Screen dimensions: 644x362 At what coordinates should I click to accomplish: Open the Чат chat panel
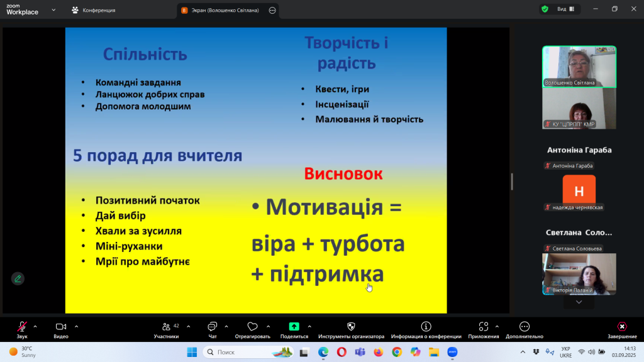tap(212, 327)
